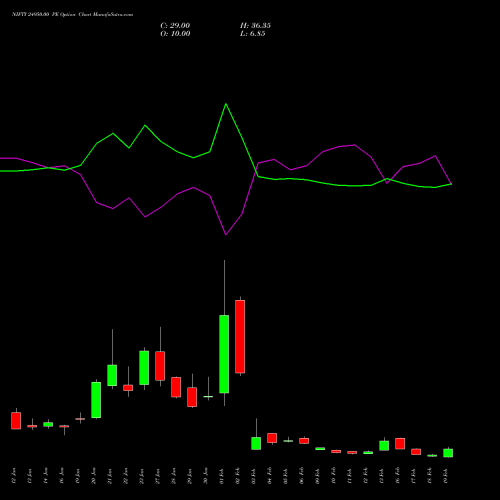Click the red candle above 12 Jan
Screen dimensions: 500x500
click(16, 421)
